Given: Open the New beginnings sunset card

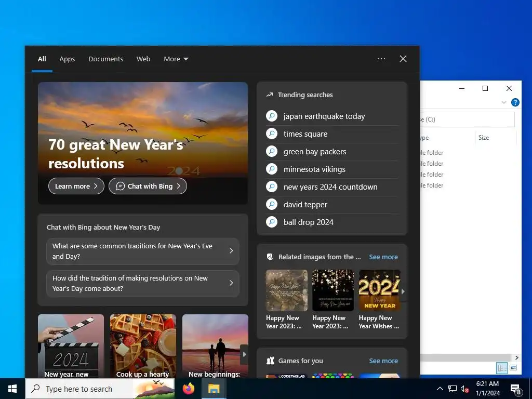Looking at the screenshot, I should [x=215, y=346].
